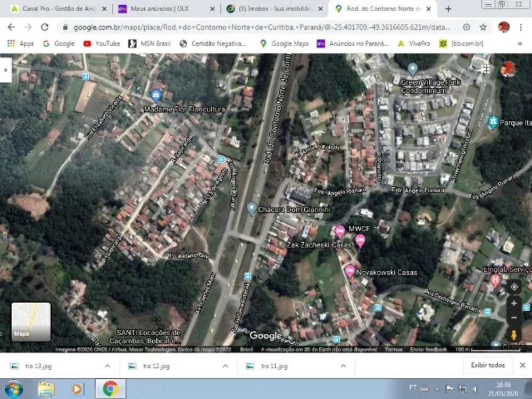Open the Anúncios no Paraná bookmark
The height and width of the screenshot is (399, 532).
click(x=353, y=44)
